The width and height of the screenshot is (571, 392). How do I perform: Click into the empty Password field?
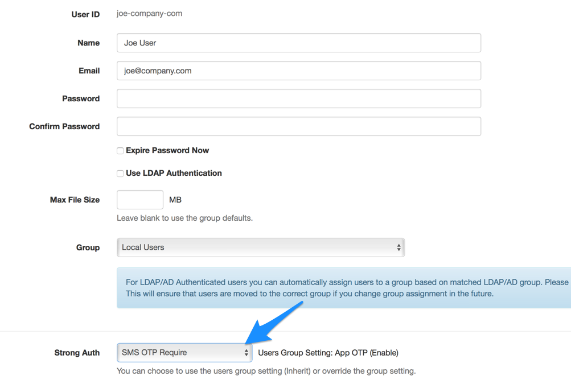point(298,98)
